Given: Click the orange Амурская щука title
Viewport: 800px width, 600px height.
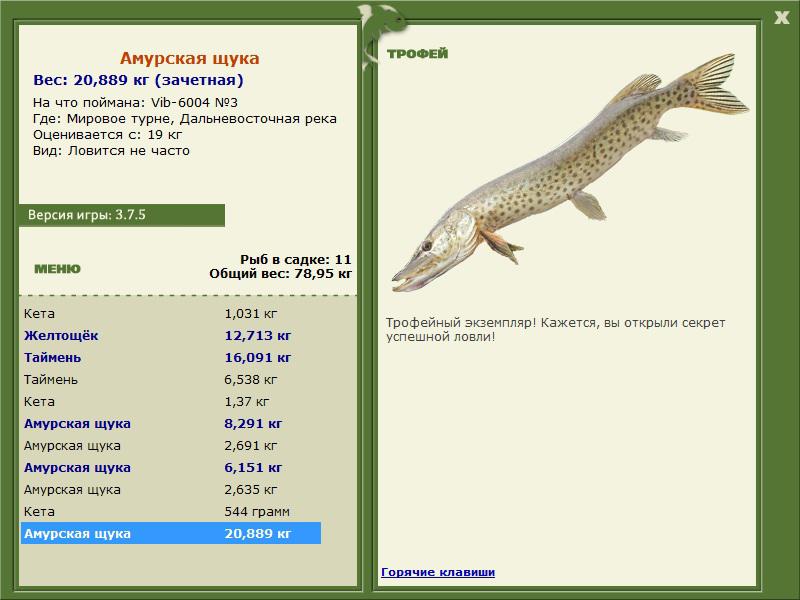Looking at the screenshot, I should (189, 58).
